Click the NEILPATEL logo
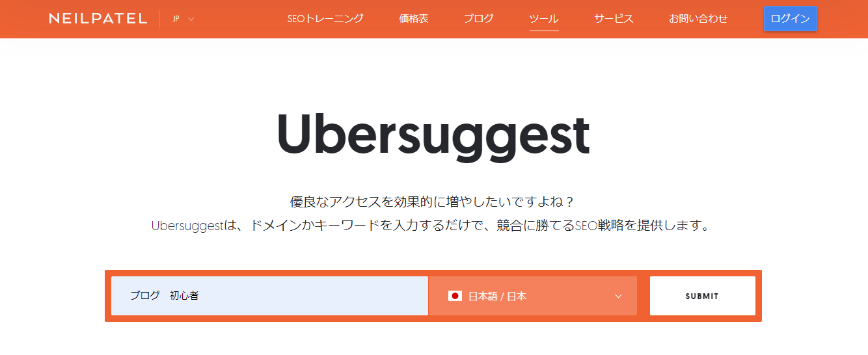868x355 pixels. pyautogui.click(x=98, y=19)
